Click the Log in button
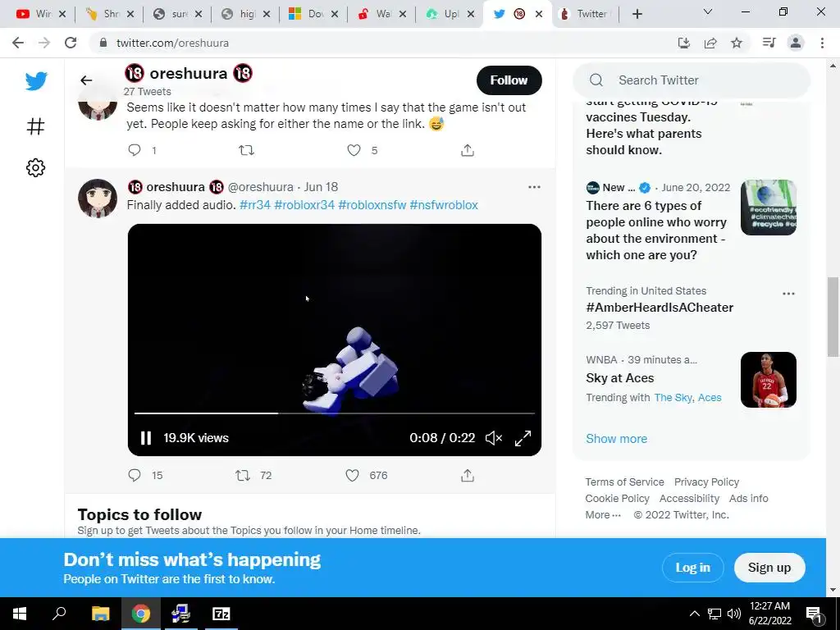 [692, 568]
